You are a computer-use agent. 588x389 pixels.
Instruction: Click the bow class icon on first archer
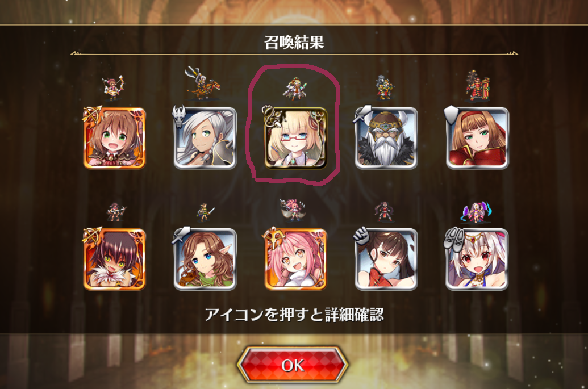pos(92,114)
